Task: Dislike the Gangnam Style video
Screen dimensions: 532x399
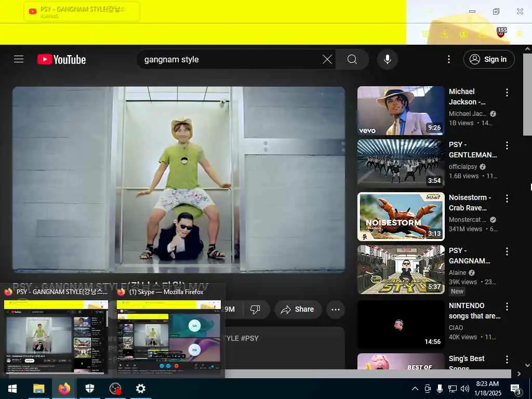Action: coord(255,310)
